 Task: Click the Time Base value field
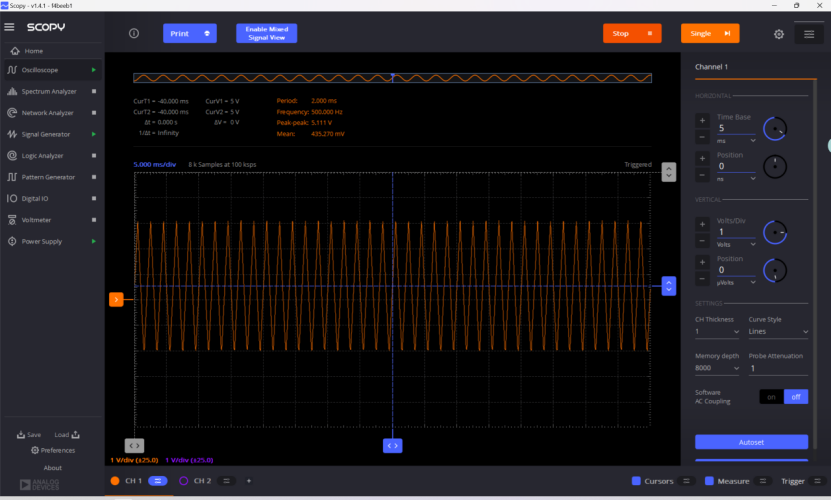736,128
